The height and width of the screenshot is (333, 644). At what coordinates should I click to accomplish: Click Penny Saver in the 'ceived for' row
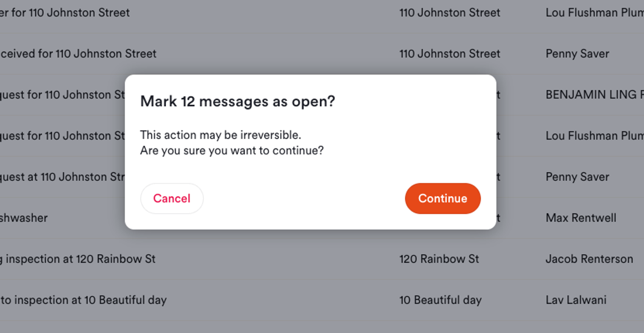point(577,54)
